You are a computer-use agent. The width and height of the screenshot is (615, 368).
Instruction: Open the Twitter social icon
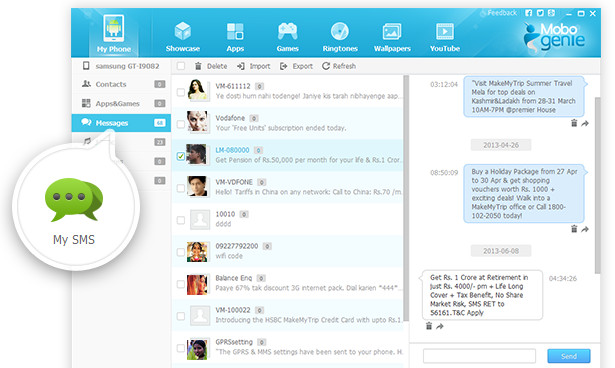pos(540,13)
